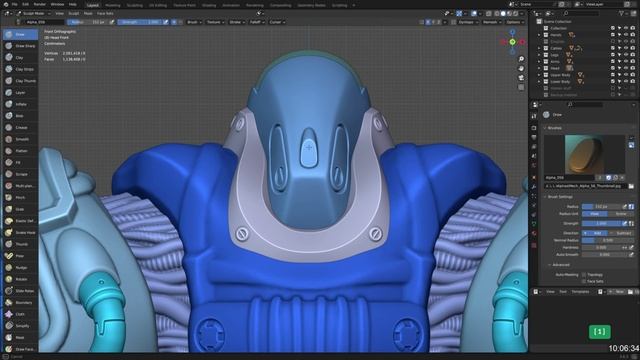640x360 pixels.
Task: Select the Layer brush tool
Action: click(20, 93)
